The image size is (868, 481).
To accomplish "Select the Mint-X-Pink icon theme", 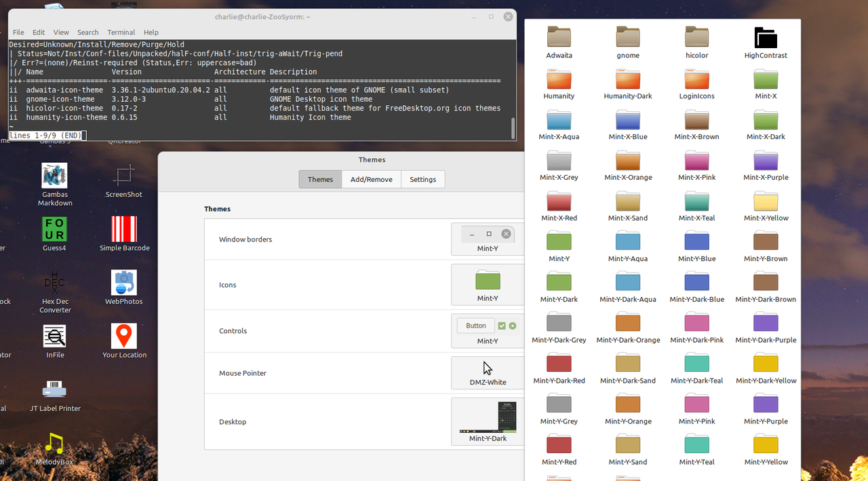I will point(696,166).
